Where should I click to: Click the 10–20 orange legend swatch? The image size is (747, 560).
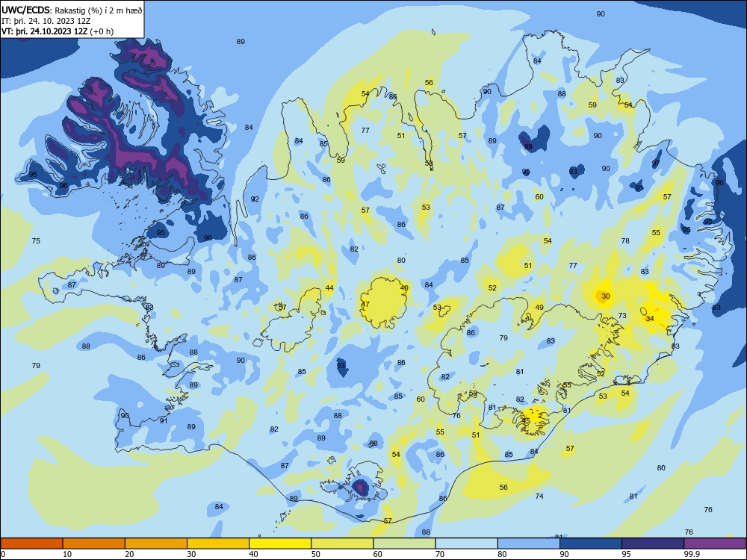click(94, 544)
